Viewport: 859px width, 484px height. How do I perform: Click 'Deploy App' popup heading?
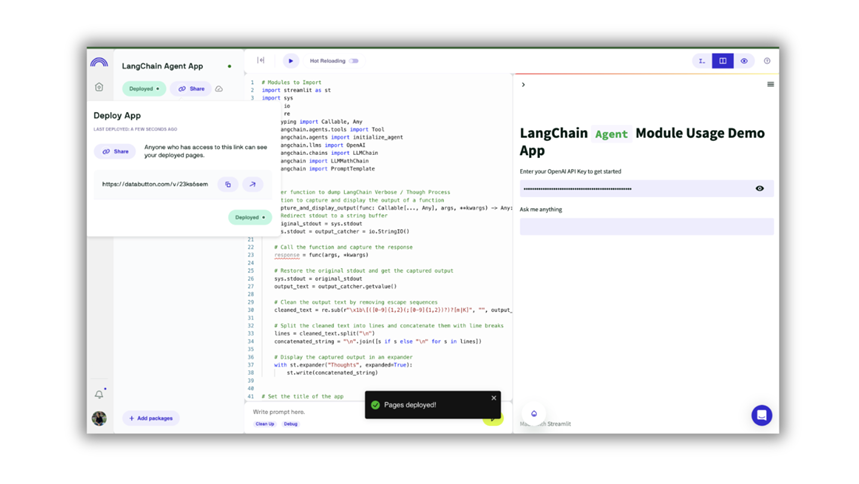click(117, 116)
